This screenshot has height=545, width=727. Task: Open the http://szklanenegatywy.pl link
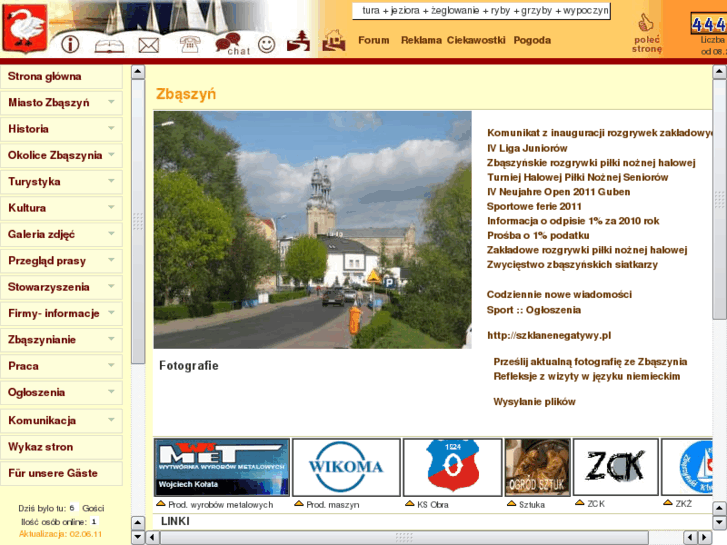tap(549, 335)
